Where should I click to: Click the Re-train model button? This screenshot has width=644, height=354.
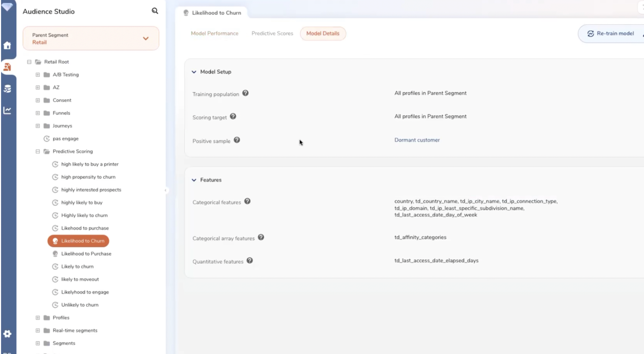611,33
